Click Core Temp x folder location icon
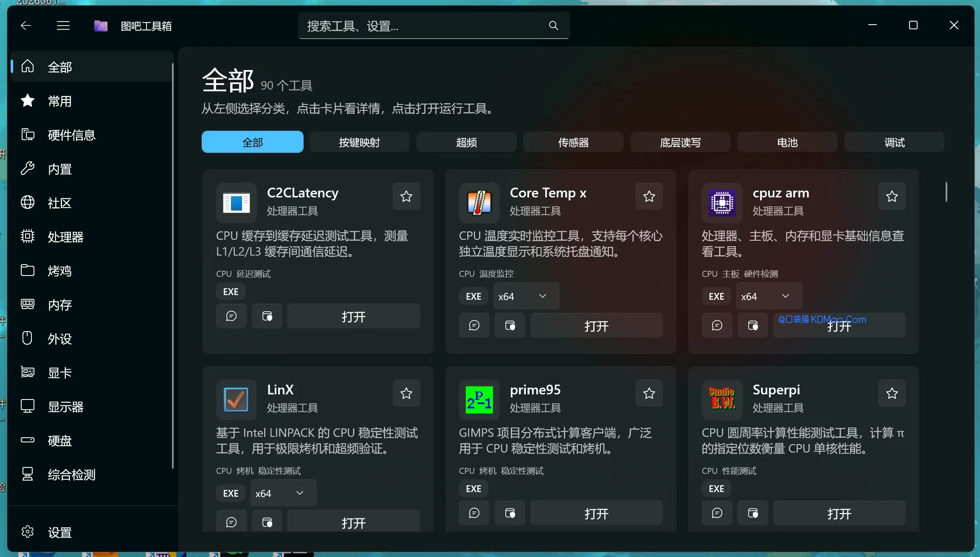This screenshot has width=980, height=557. [x=510, y=325]
